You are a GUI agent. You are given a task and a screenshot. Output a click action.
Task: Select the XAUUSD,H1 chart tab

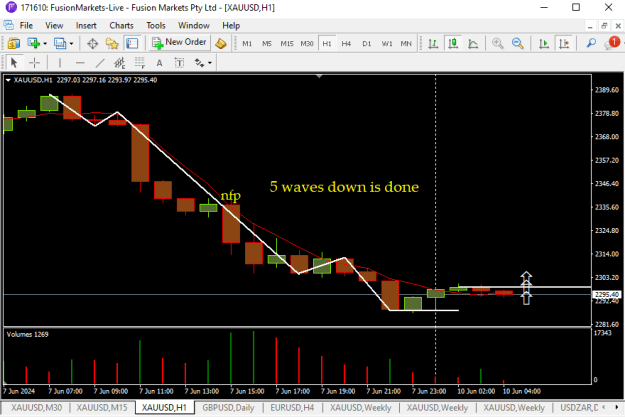164,408
